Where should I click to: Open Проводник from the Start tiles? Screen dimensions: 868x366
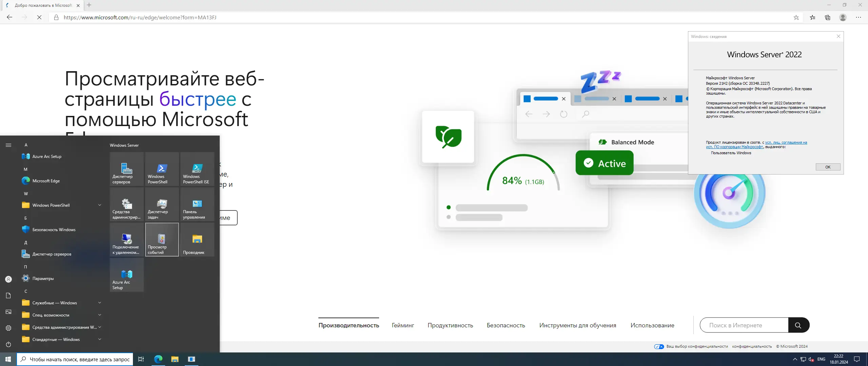point(197,240)
